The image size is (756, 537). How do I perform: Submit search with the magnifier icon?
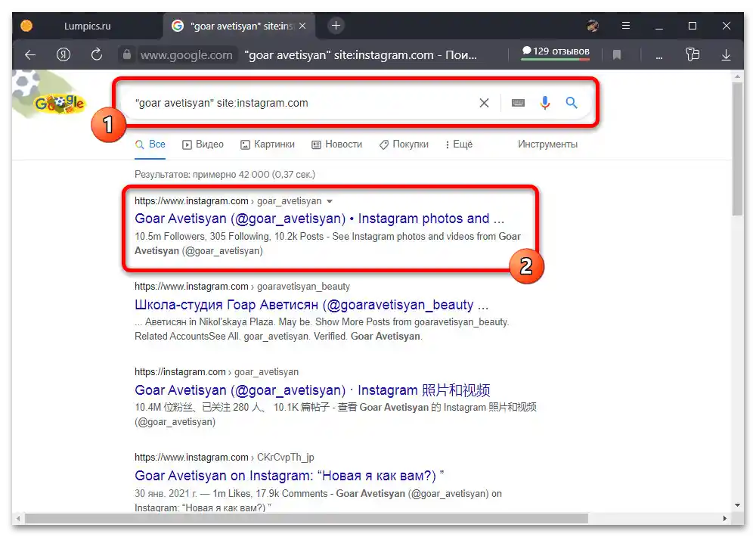click(x=572, y=103)
